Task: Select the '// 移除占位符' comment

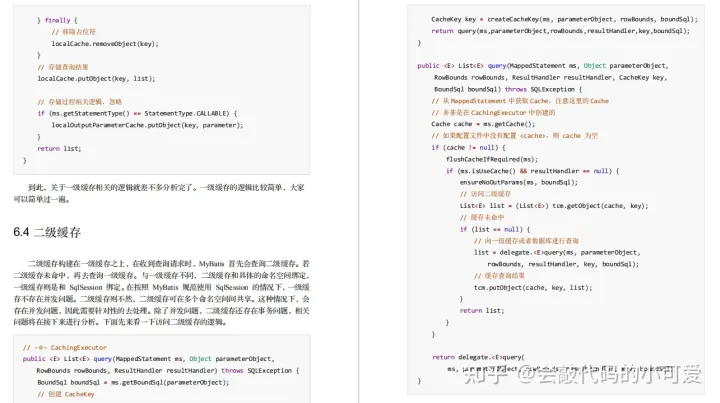Action: [x=73, y=32]
